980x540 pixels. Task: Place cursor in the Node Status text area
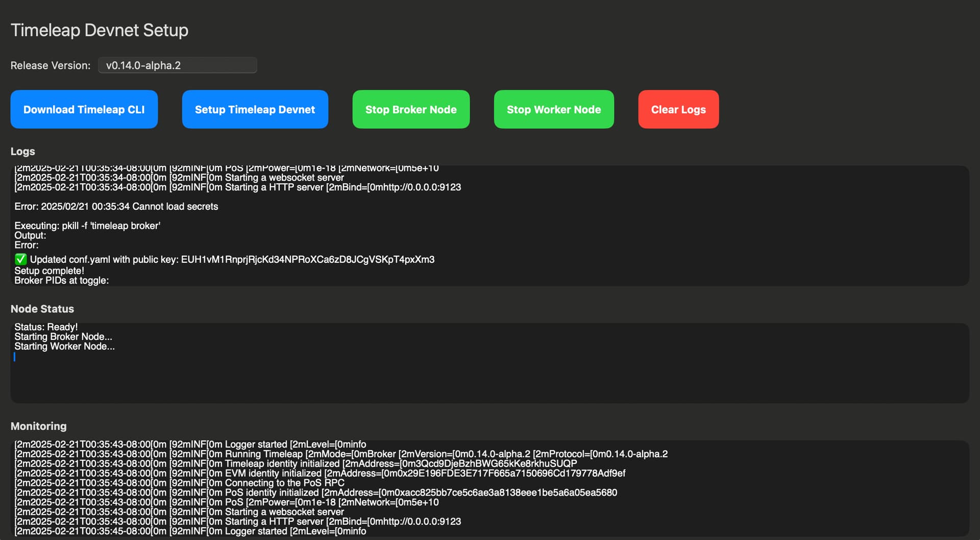coord(489,363)
